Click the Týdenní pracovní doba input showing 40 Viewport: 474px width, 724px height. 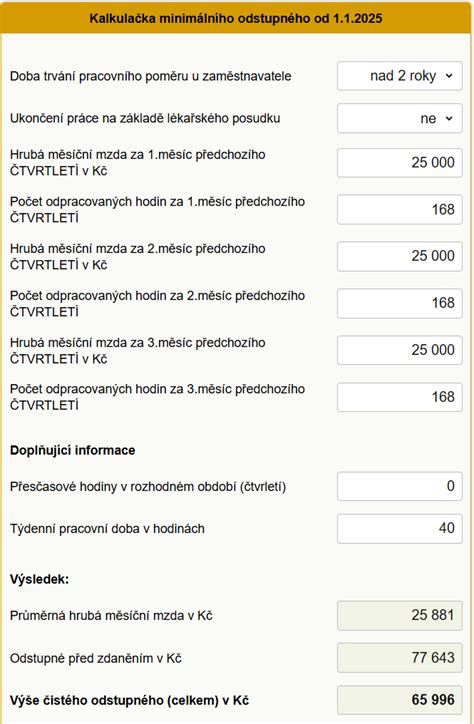pyautogui.click(x=400, y=528)
